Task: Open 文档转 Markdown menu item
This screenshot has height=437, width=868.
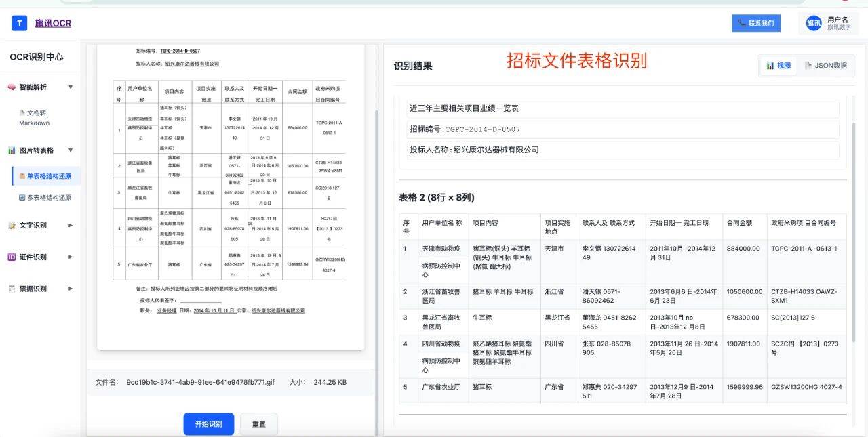Action: [x=34, y=118]
